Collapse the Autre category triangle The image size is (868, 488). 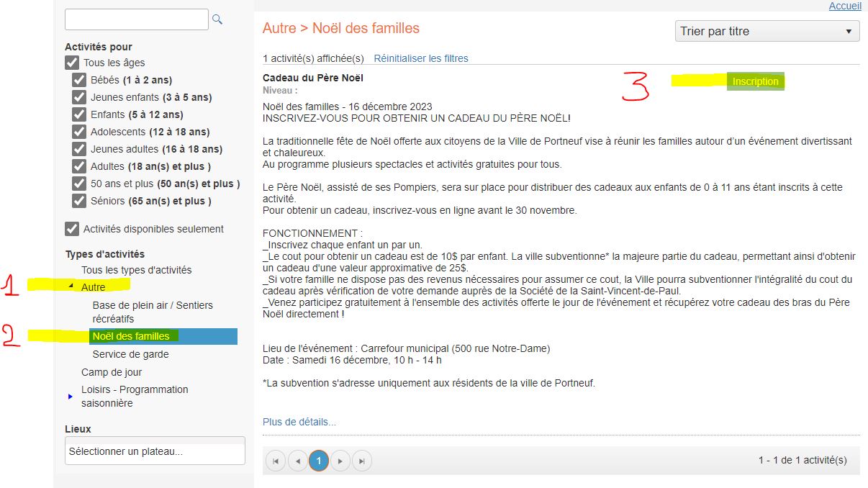click(x=71, y=287)
